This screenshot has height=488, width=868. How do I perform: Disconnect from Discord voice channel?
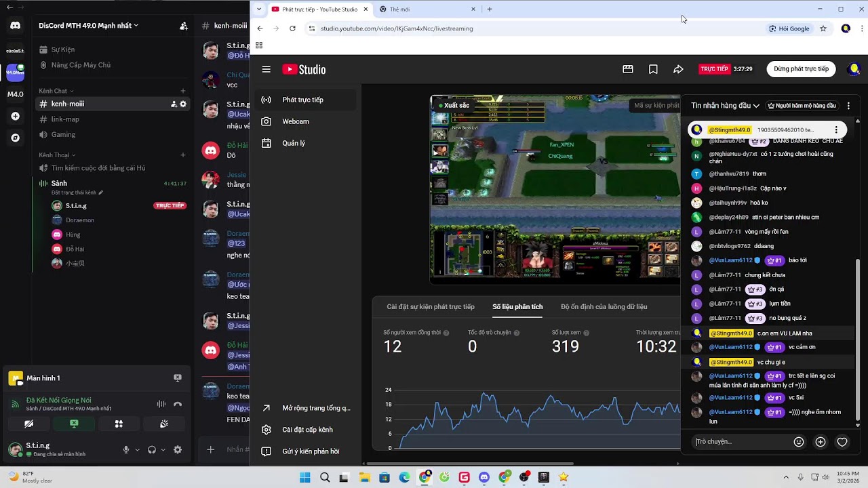coord(178,404)
